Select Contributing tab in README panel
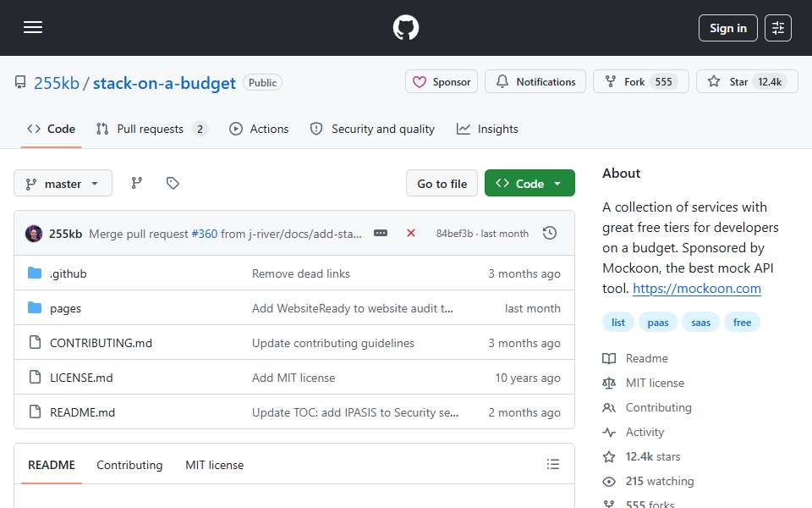 point(129,465)
